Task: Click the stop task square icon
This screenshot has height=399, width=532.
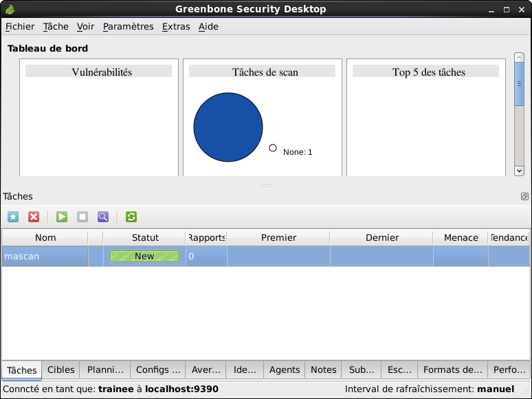Action: click(82, 217)
